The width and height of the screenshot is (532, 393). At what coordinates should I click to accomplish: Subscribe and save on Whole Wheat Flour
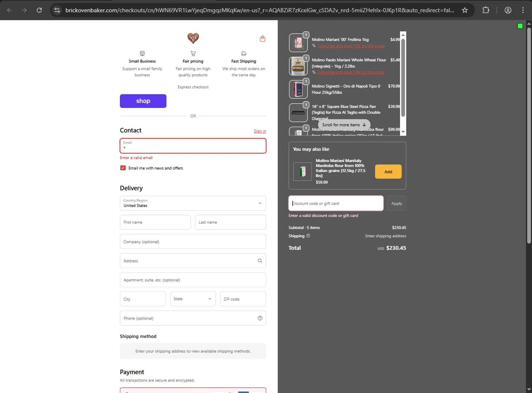pyautogui.click(x=351, y=72)
